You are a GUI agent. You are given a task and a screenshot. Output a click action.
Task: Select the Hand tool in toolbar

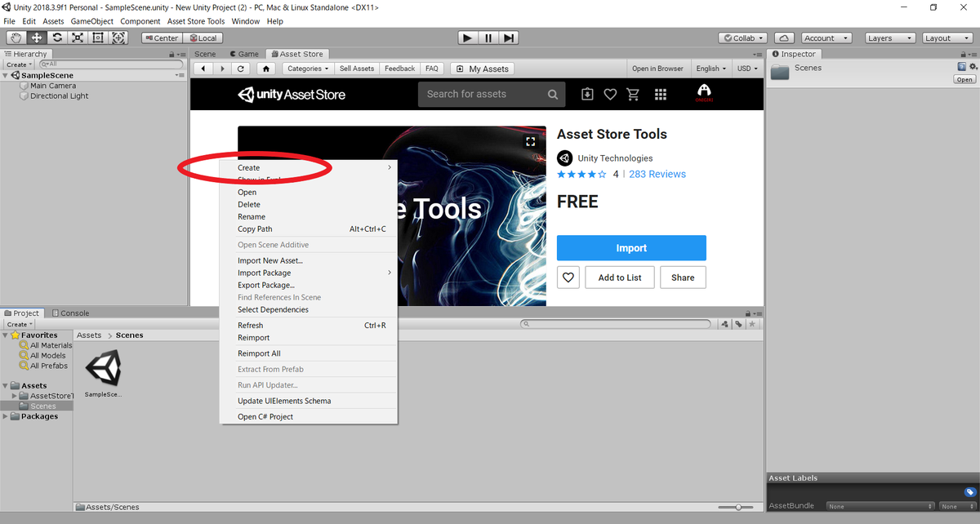pyautogui.click(x=16, y=38)
